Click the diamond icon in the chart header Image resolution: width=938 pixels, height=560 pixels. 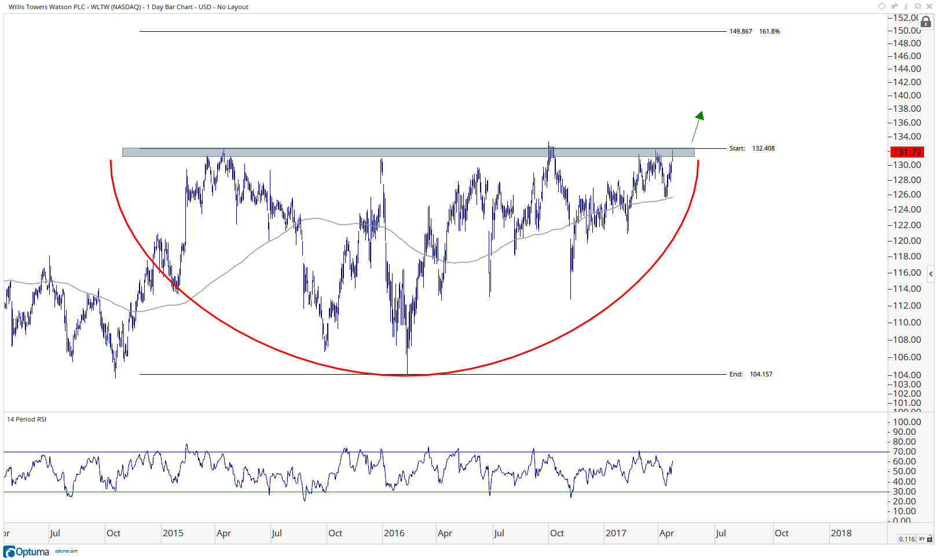pos(882,6)
